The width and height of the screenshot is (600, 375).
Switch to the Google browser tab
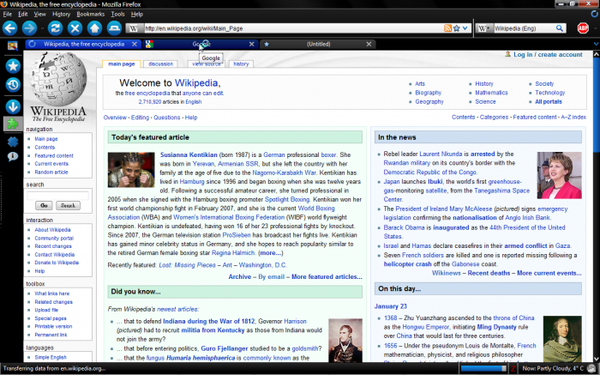(201, 44)
